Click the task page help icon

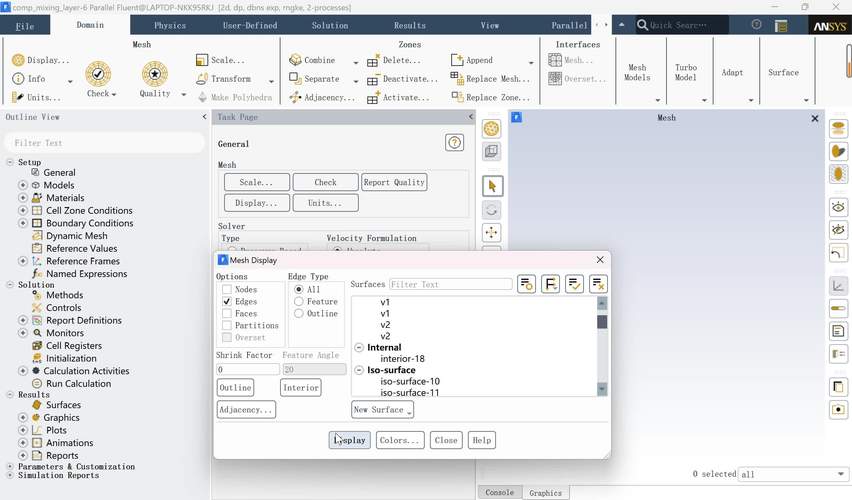point(454,143)
